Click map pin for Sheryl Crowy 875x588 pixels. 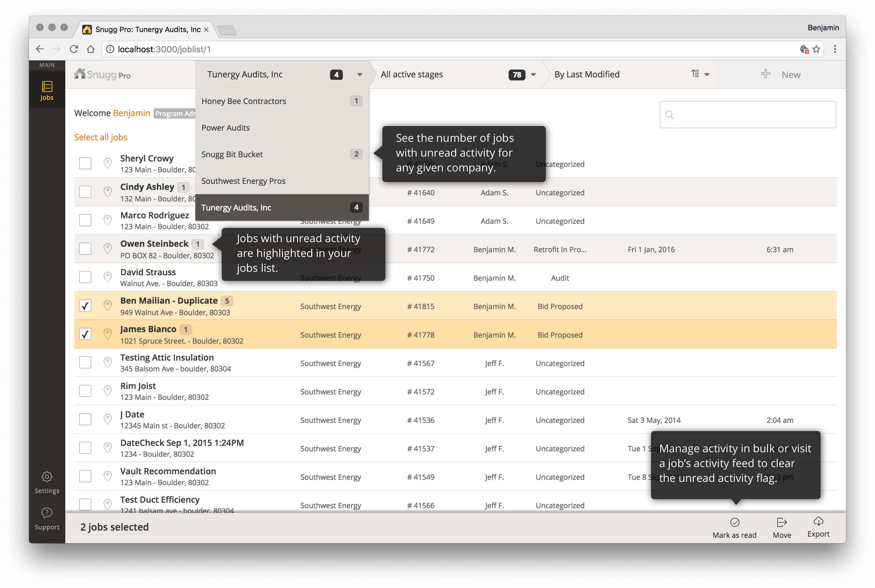tap(108, 163)
